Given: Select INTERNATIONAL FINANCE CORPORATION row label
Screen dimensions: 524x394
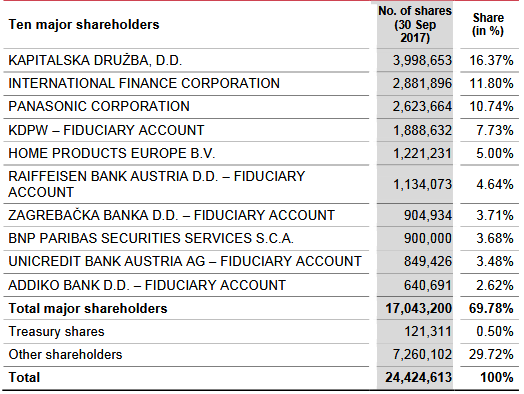Looking at the screenshot, I should coord(144,83).
